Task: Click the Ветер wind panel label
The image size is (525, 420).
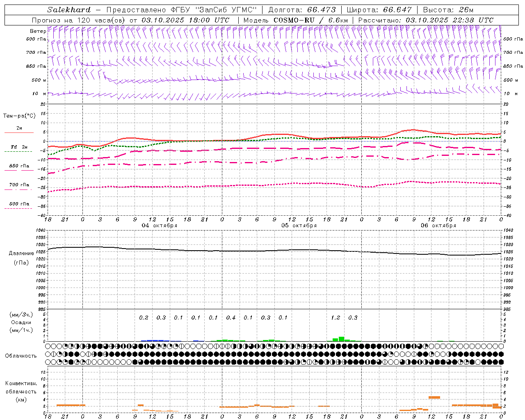Action: [38, 31]
